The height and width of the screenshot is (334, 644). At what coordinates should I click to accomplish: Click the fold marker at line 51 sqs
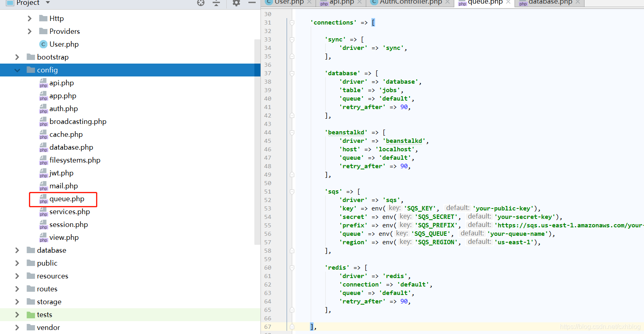[x=292, y=192]
